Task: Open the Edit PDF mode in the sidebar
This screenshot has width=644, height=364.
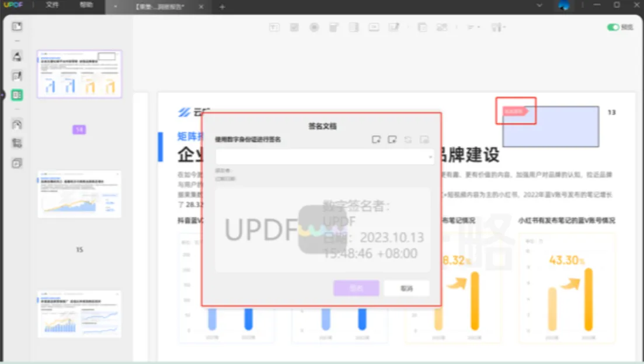Action: click(x=17, y=76)
